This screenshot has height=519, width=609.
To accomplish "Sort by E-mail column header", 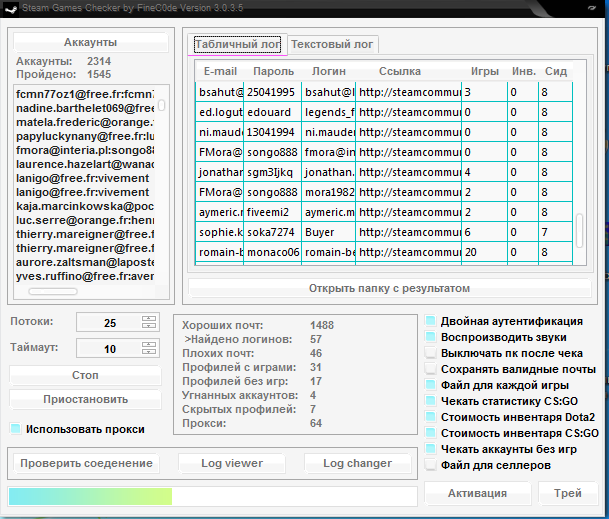I will point(220,71).
